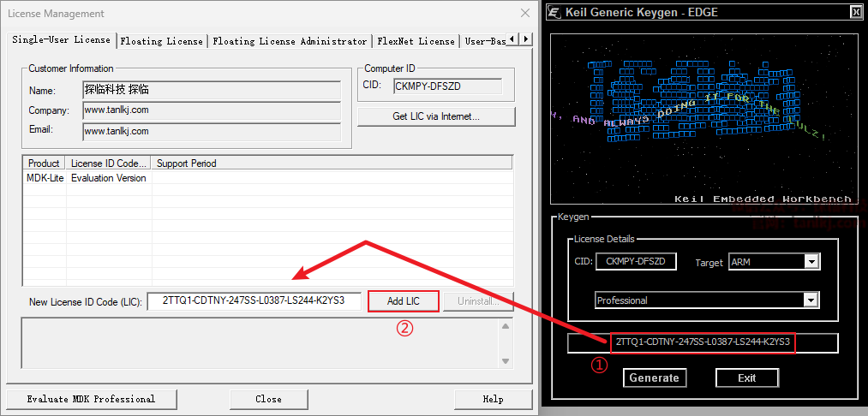The image size is (868, 416).
Task: Click the Email field in Customer Information
Action: (212, 132)
